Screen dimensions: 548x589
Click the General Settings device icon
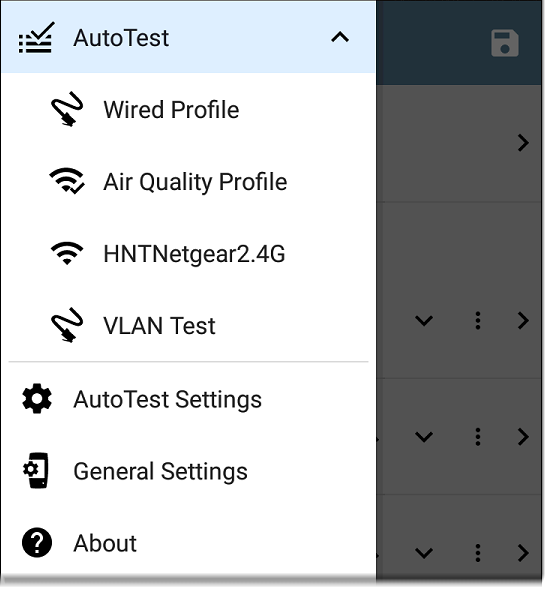click(x=36, y=471)
